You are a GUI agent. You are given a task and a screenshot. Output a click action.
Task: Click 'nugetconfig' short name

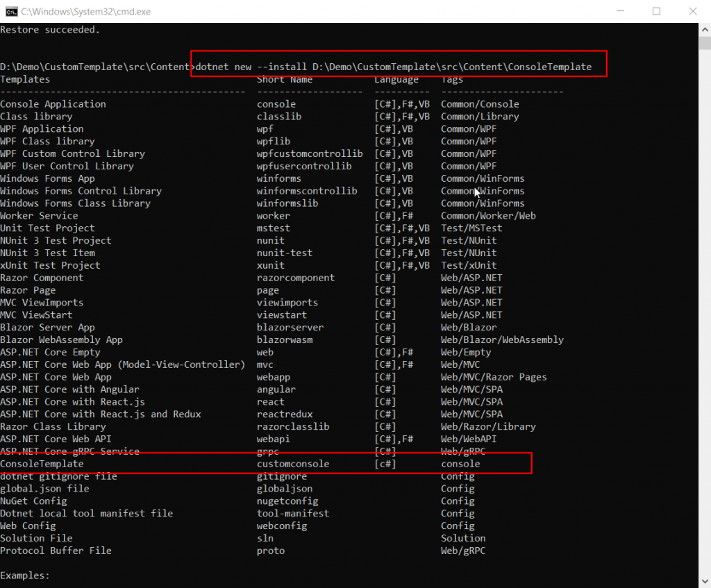[287, 501]
